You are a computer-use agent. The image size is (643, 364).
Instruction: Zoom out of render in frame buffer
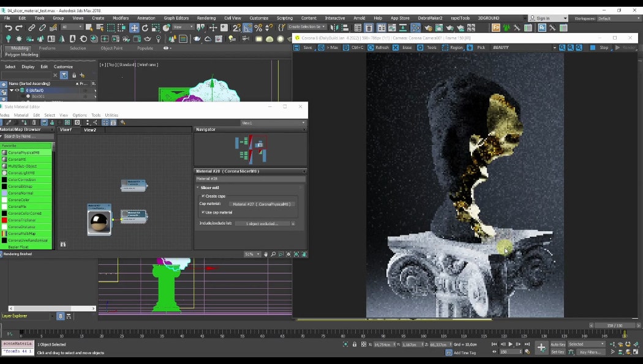pyautogui.click(x=570, y=48)
